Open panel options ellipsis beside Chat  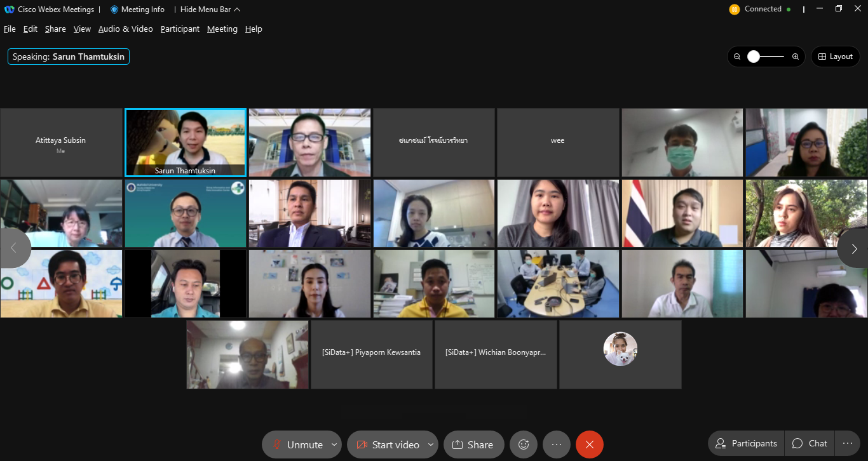848,443
